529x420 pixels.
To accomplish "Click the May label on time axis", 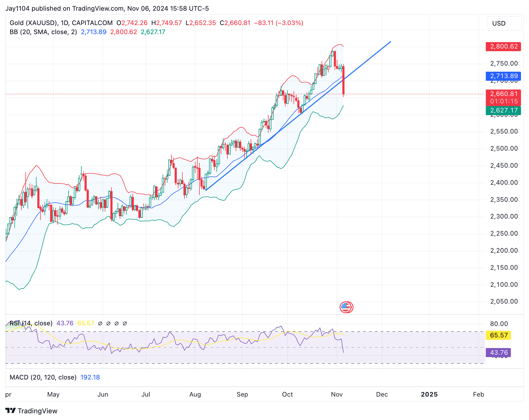I will point(53,394).
